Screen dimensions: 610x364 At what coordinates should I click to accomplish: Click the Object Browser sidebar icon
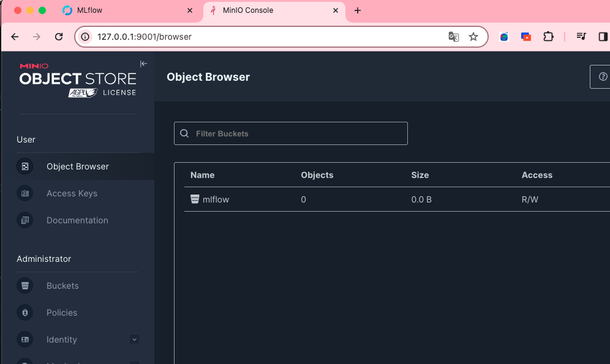(25, 166)
